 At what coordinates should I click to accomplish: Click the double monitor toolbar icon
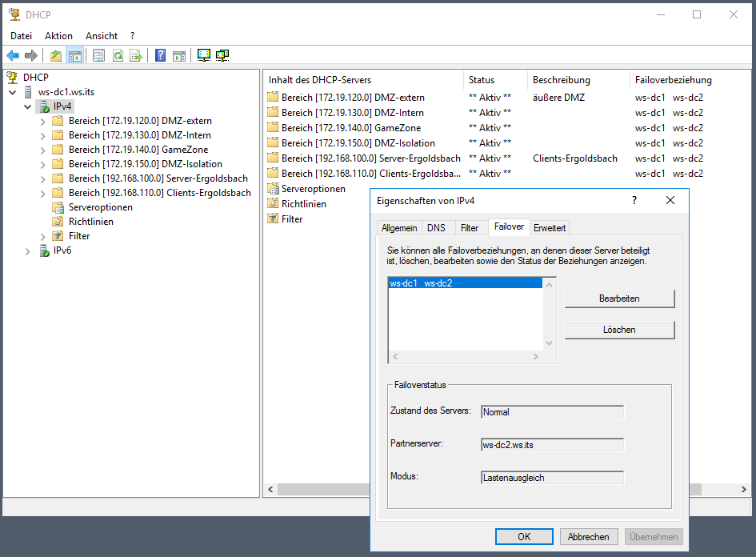point(222,56)
